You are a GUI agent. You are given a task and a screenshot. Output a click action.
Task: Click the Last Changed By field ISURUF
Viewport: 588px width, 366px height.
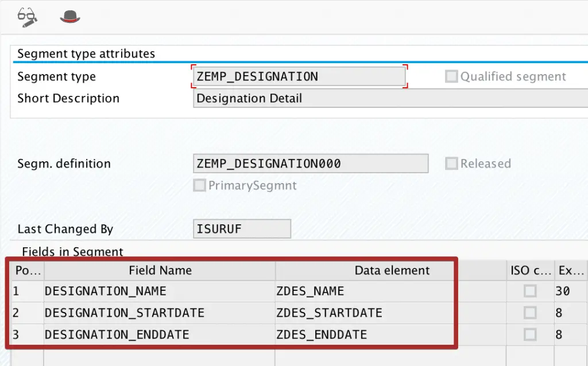pos(242,228)
